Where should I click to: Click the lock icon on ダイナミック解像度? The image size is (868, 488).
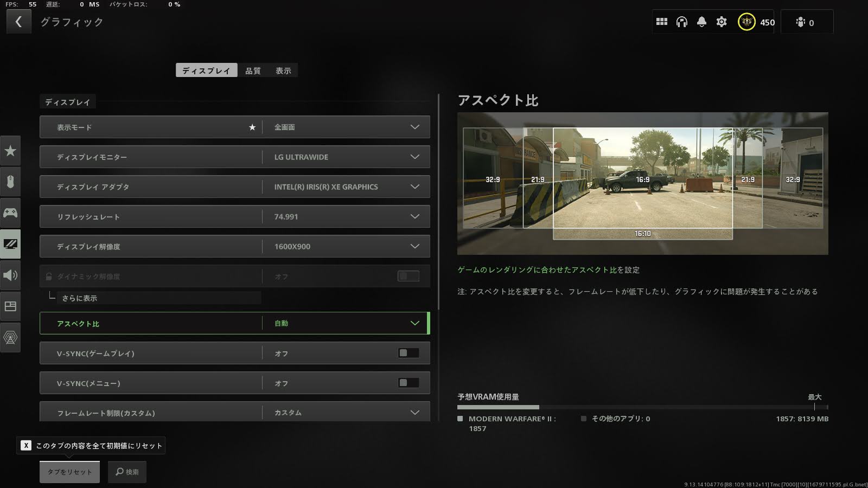point(49,277)
